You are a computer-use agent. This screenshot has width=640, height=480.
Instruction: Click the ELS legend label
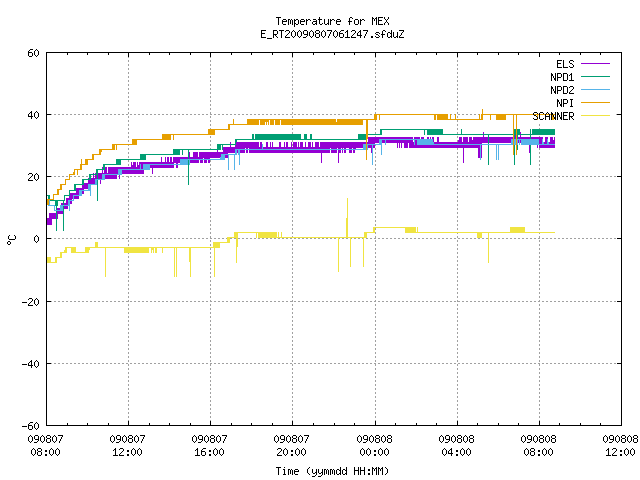pos(565,64)
